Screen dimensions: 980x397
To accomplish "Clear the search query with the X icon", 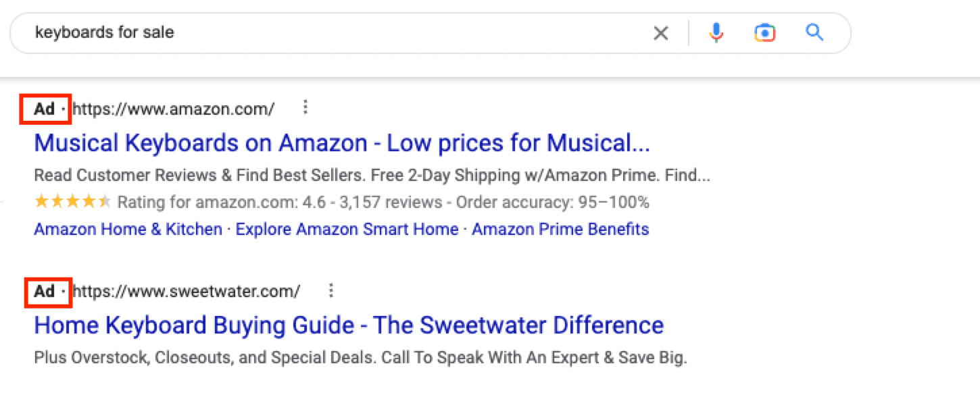I will 660,32.
